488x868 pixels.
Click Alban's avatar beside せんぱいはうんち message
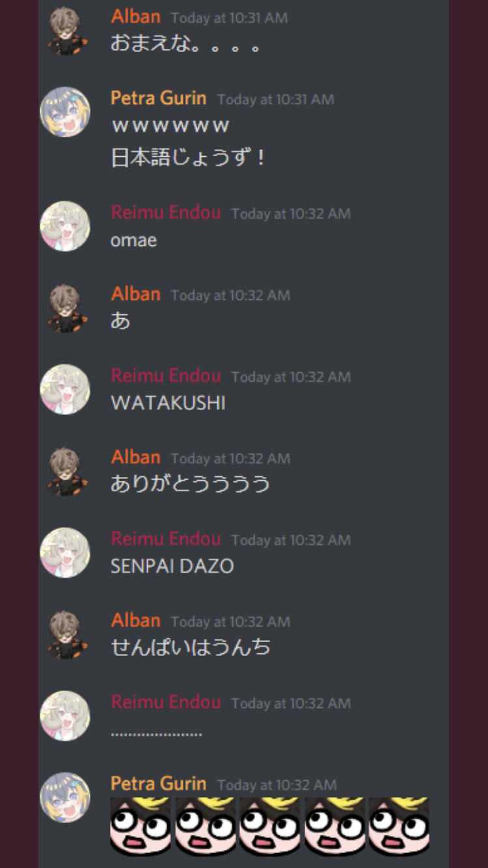[65, 634]
